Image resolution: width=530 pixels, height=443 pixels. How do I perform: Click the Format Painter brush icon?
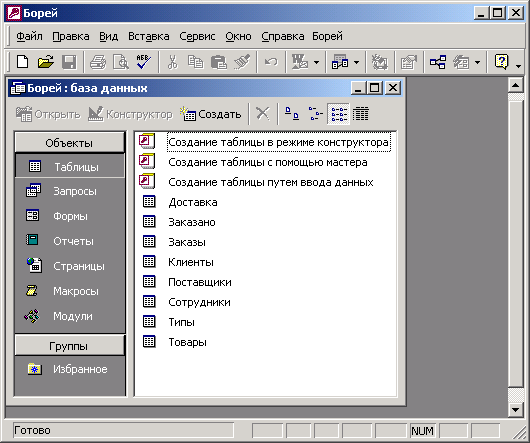242,62
